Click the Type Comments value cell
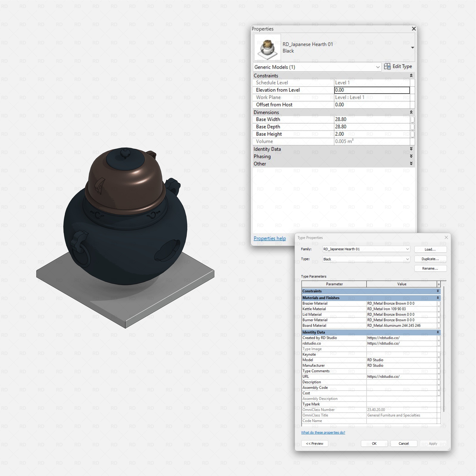 [x=401, y=371]
